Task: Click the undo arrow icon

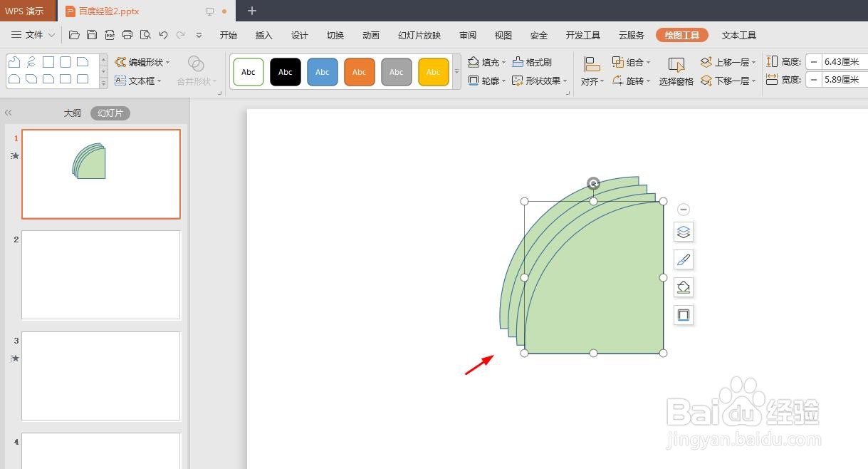Action: pos(163,35)
